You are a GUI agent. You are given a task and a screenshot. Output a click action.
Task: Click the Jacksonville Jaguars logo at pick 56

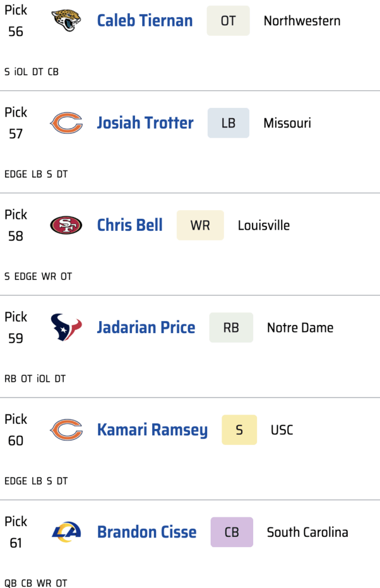point(66,21)
